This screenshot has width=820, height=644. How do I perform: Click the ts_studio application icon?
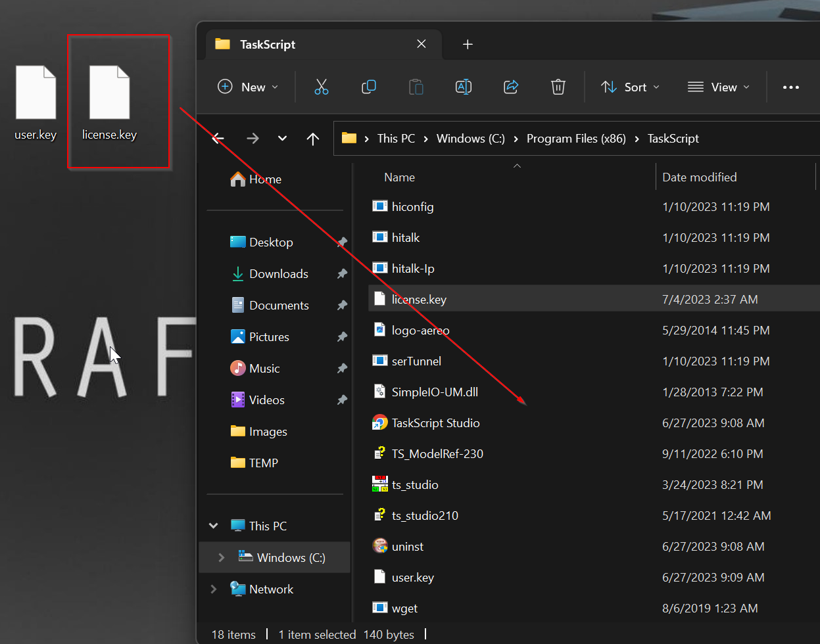click(x=379, y=484)
